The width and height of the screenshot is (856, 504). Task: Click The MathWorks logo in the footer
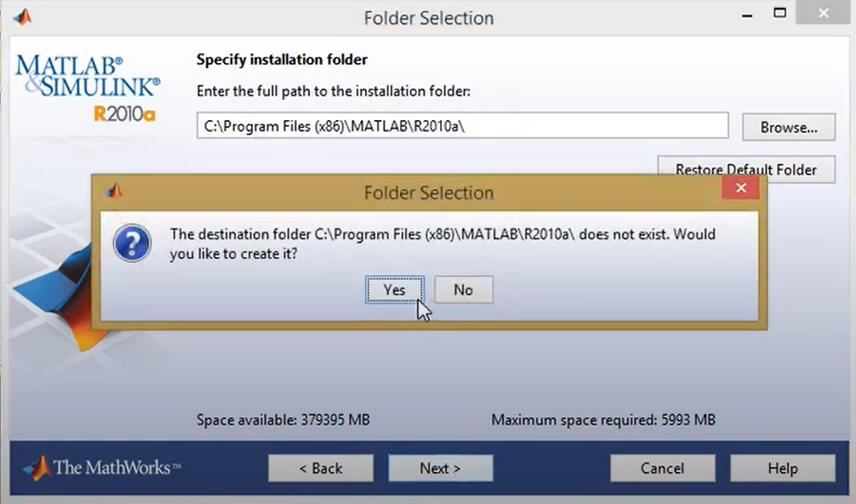tap(102, 468)
